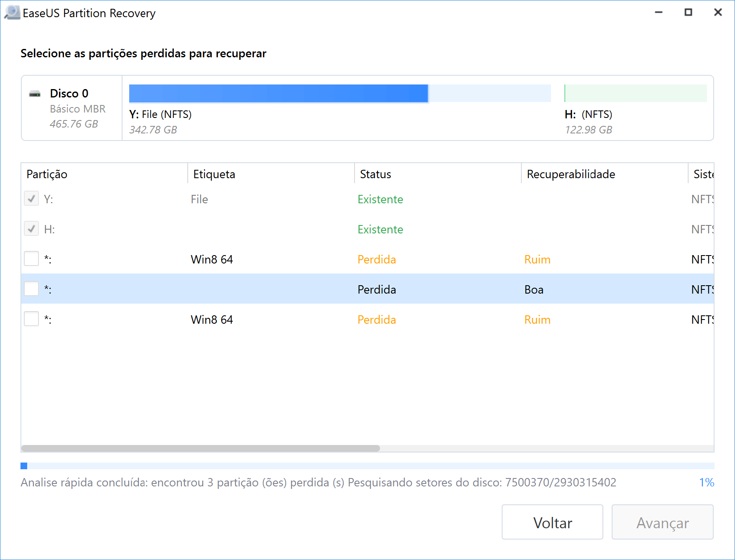Click the H: partition name in table
The height and width of the screenshot is (560, 735).
click(x=49, y=229)
